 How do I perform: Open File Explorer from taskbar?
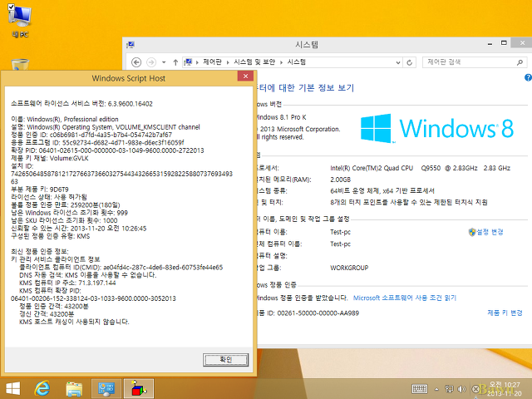tap(74, 389)
